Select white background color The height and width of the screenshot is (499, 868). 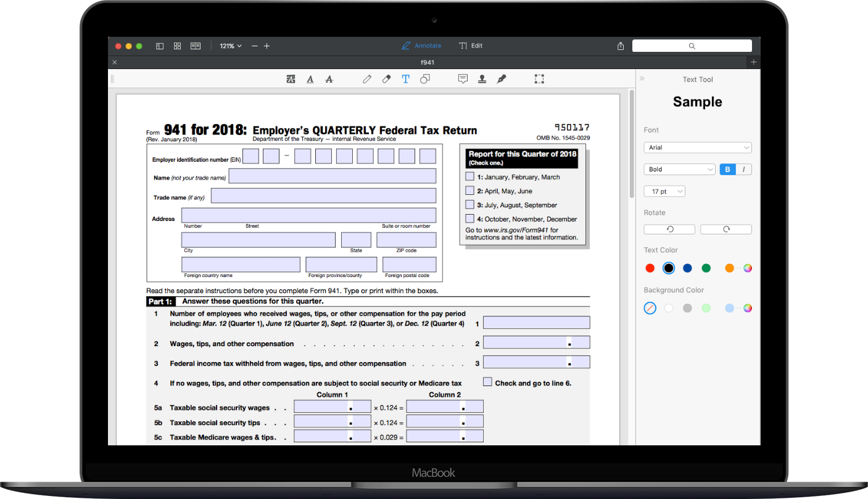[669, 308]
